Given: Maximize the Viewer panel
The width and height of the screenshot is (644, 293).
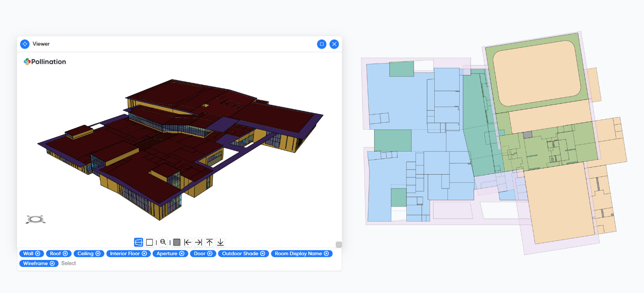Looking at the screenshot, I should (x=322, y=44).
